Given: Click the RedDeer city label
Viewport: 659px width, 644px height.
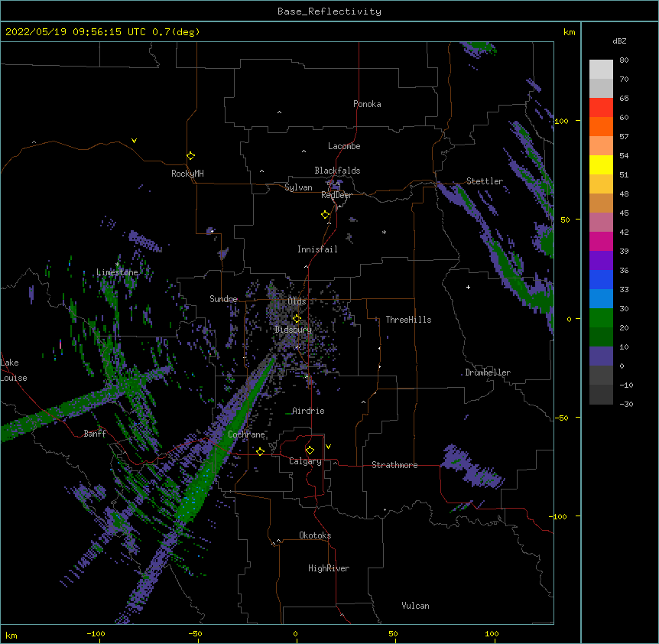Looking at the screenshot, I should tap(336, 195).
